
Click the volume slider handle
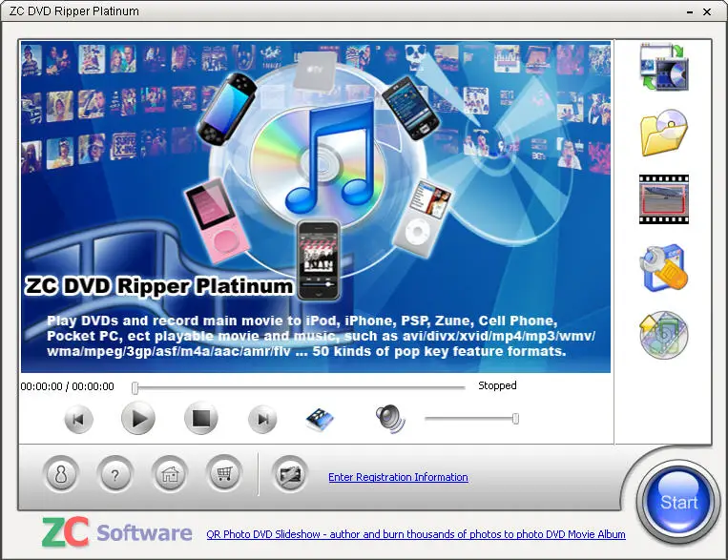[515, 419]
